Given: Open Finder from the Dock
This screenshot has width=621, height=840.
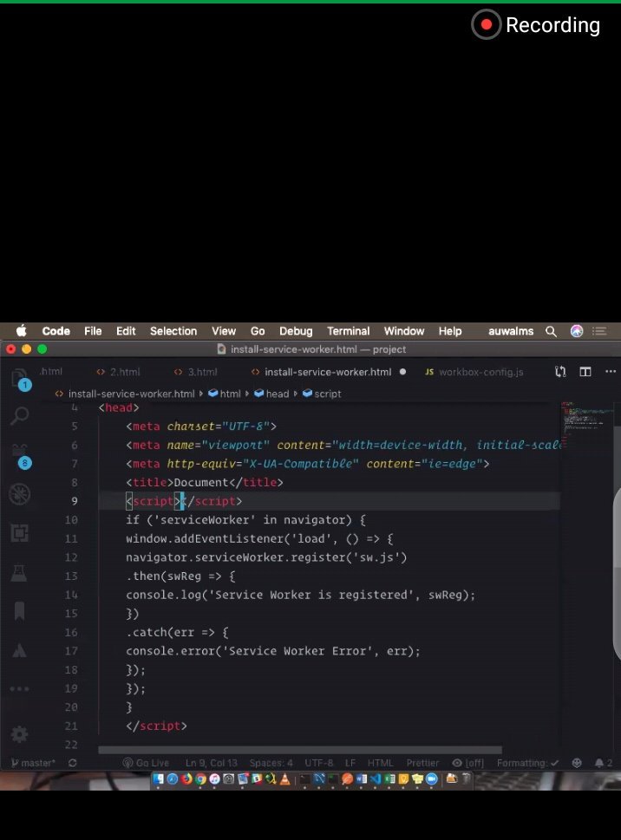Looking at the screenshot, I should point(158,779).
